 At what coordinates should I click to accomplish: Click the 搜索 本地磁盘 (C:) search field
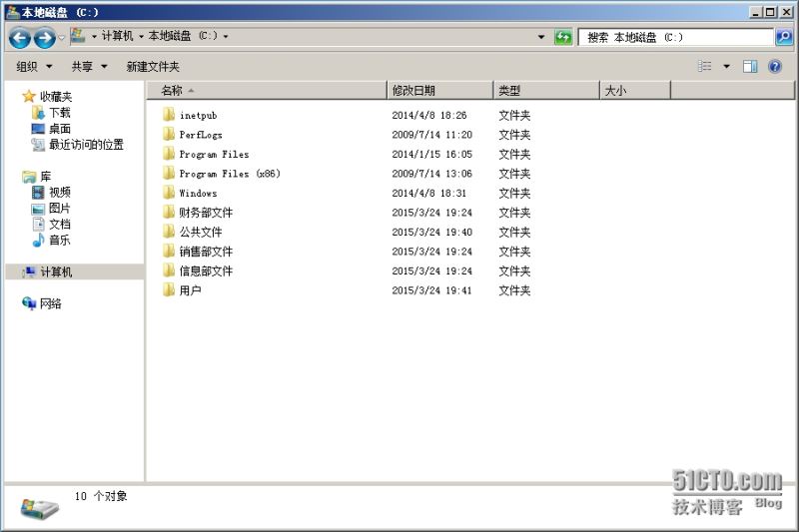pos(675,37)
